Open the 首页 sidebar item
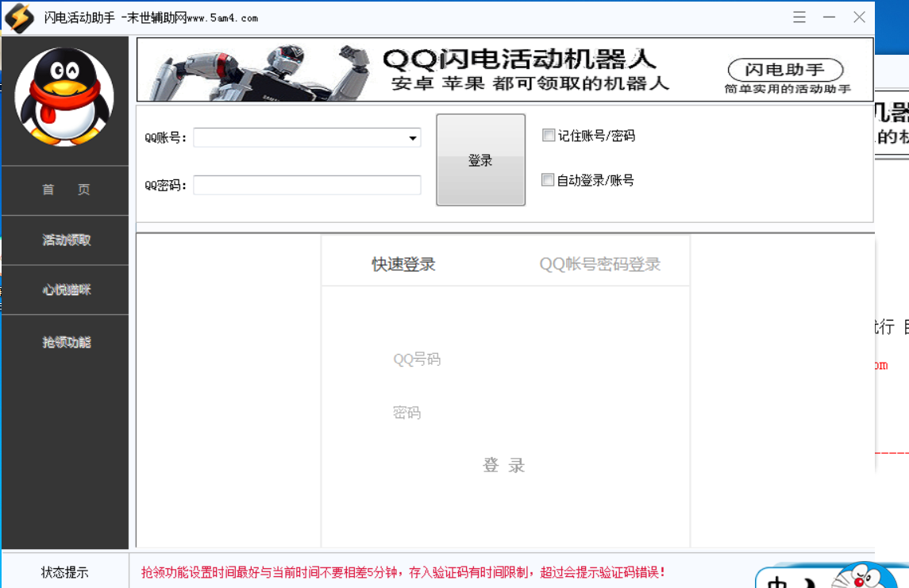This screenshot has width=909, height=588. click(x=66, y=190)
